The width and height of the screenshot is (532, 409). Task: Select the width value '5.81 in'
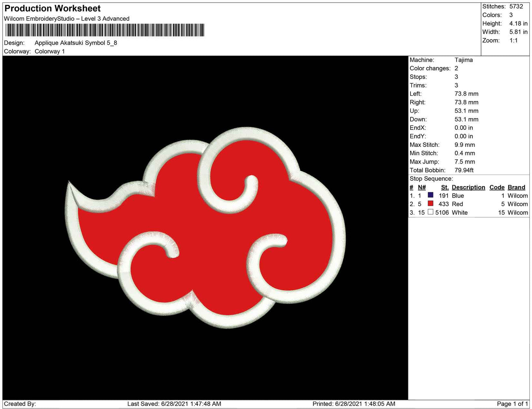coord(518,32)
